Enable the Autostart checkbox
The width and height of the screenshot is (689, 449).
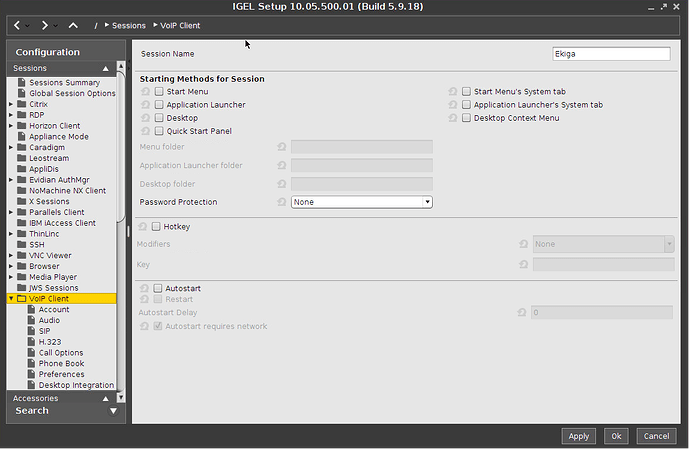(158, 288)
